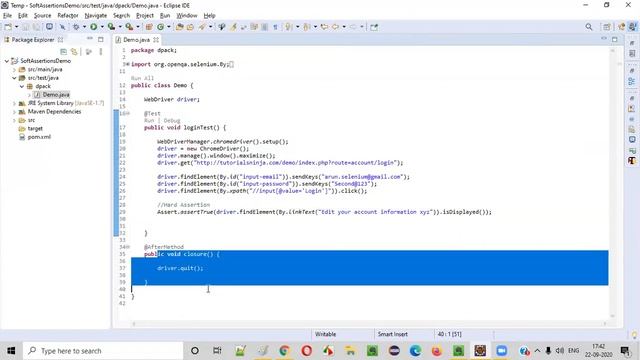This screenshot has height=360, width=640.
Task: Click the New Java Package icon
Action: [149, 27]
